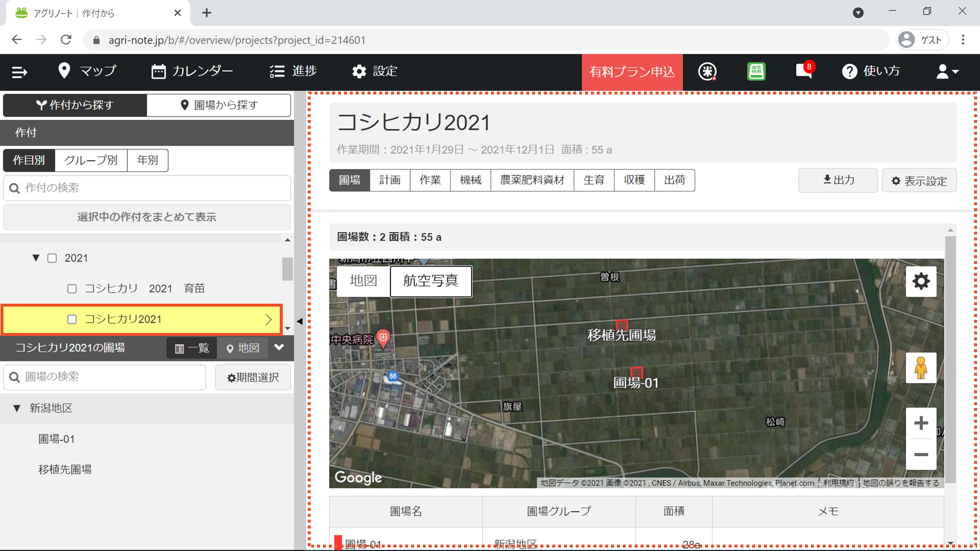Check the 2021 checkbox
Viewport: 980px width, 551px height.
(52, 258)
